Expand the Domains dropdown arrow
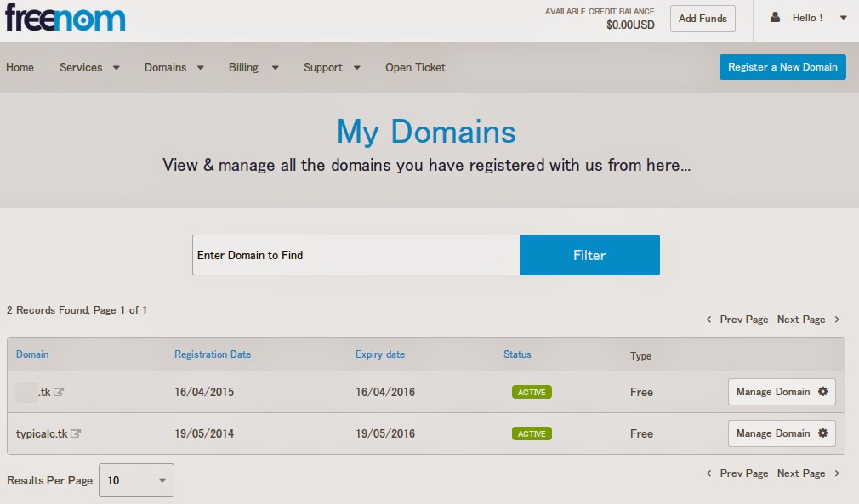This screenshot has width=859, height=504. click(x=201, y=68)
